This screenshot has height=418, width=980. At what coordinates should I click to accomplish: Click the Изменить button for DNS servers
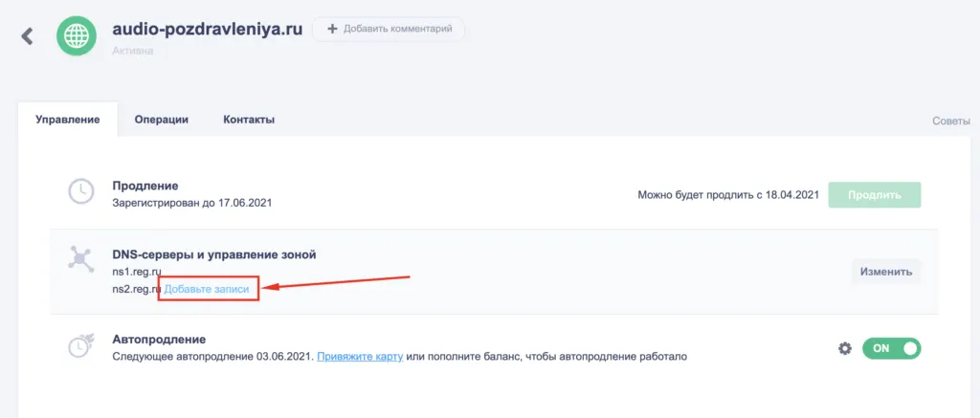point(885,272)
